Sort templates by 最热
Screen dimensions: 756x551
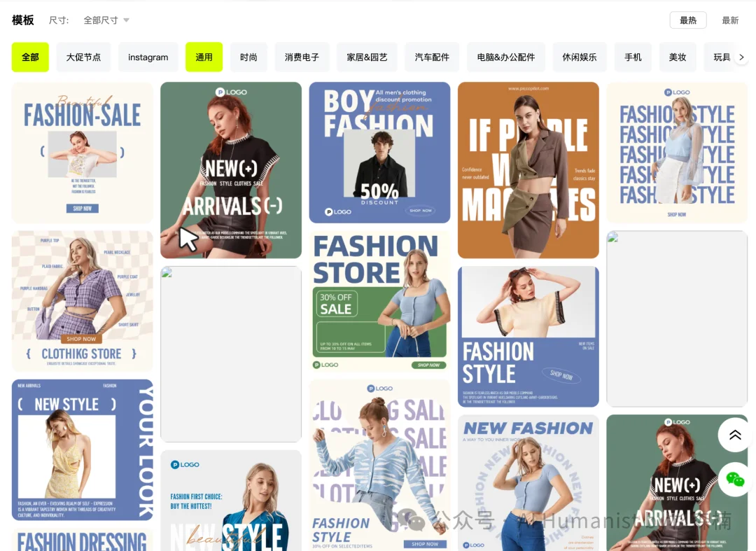[x=687, y=20]
